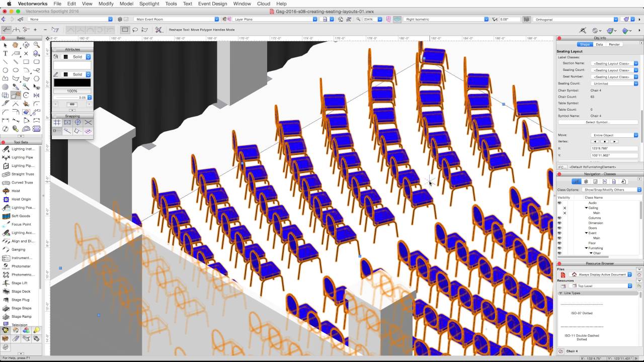Select the Text tool
This screenshot has height=362, width=644.
coord(6,53)
